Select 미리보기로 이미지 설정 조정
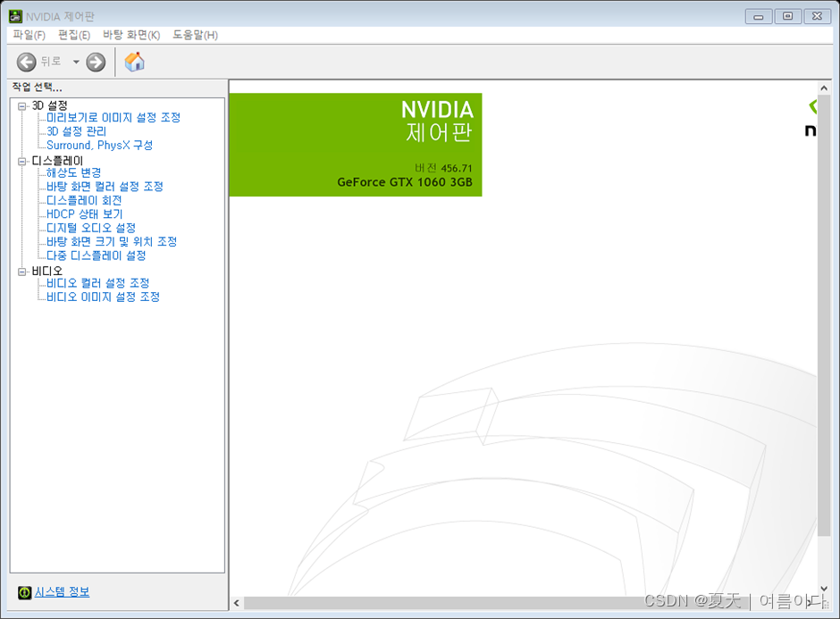 point(113,117)
